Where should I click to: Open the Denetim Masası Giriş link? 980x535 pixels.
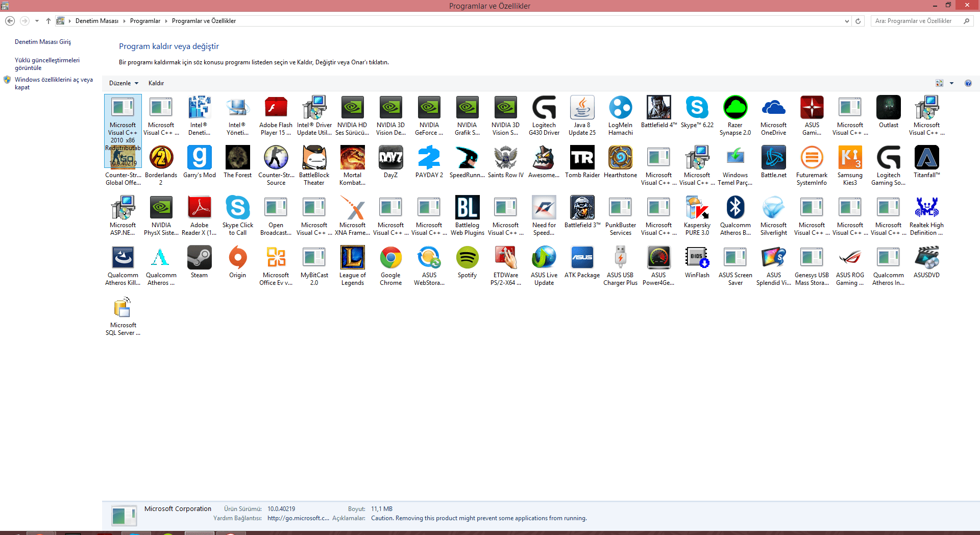(x=43, y=42)
